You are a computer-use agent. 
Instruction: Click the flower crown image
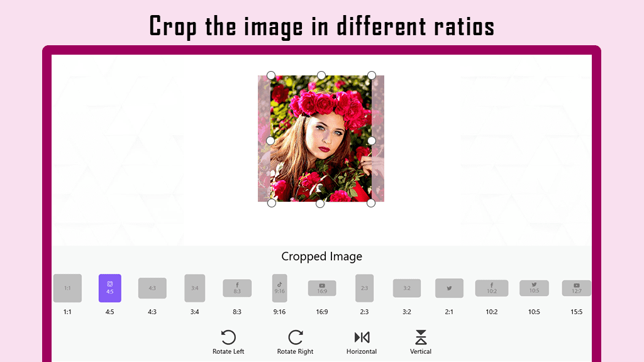tap(321, 139)
